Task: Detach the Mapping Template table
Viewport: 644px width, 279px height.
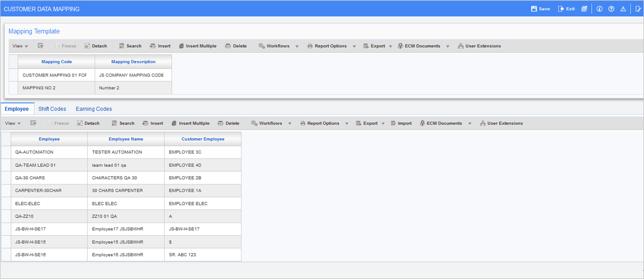Action: click(96, 46)
